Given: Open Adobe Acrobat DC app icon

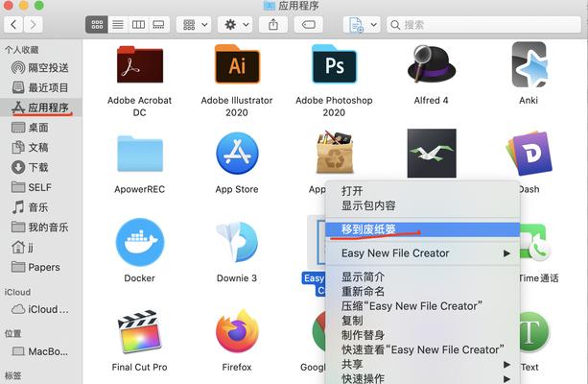Looking at the screenshot, I should click(139, 64).
